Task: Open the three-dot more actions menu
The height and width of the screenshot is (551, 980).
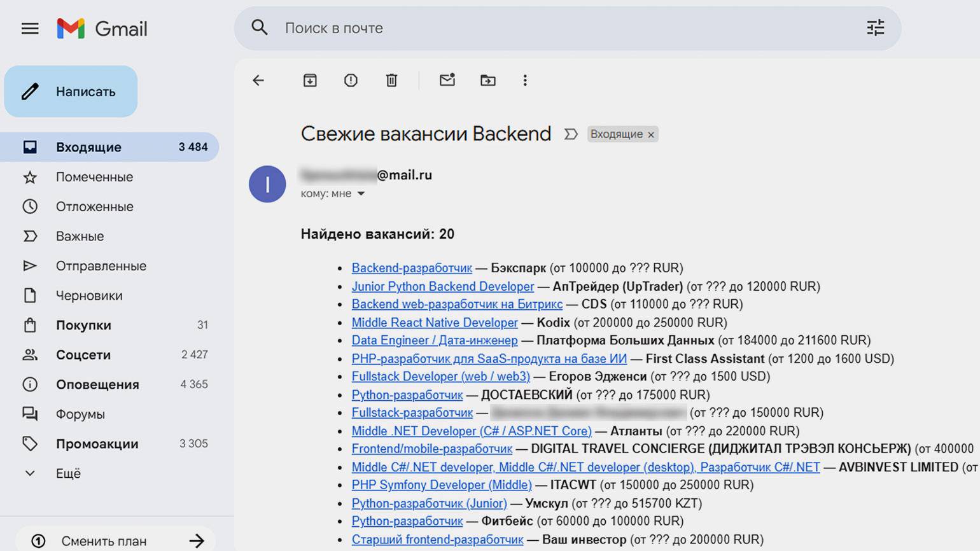Action: click(x=525, y=80)
